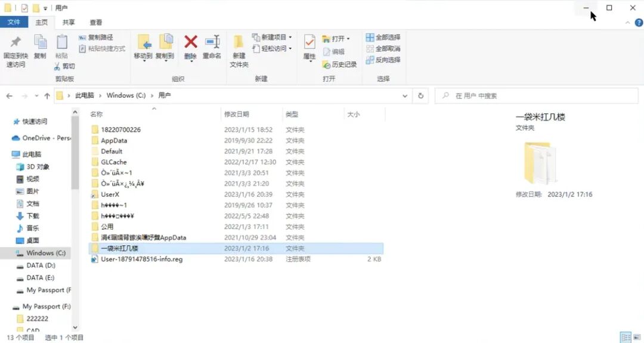Image resolution: width=644 pixels, height=343 pixels.
Task: Switch to Details view icon in status bar
Action: [x=626, y=337]
